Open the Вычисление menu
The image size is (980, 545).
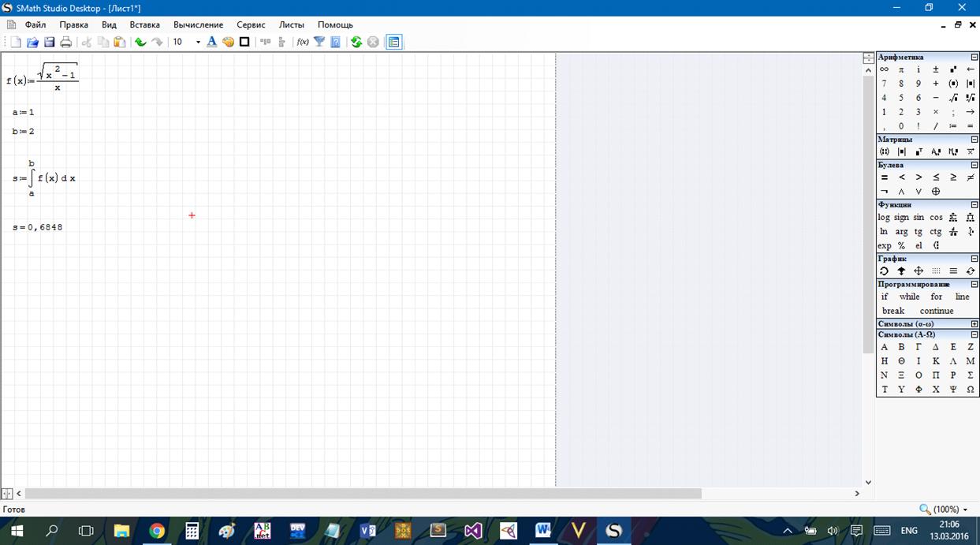click(x=198, y=24)
